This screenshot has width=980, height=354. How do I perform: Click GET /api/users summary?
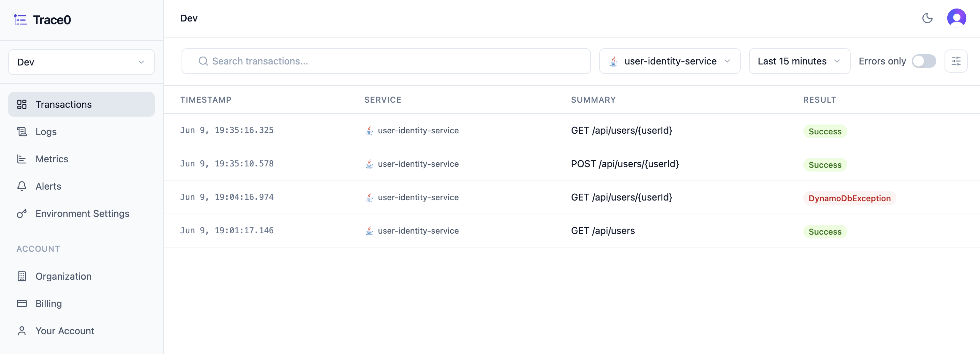[603, 231]
